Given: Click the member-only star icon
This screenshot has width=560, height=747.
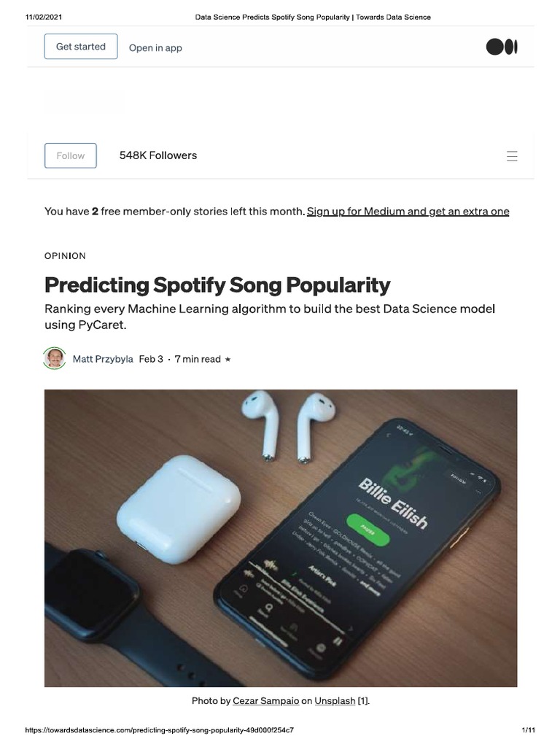Looking at the screenshot, I should point(227,360).
